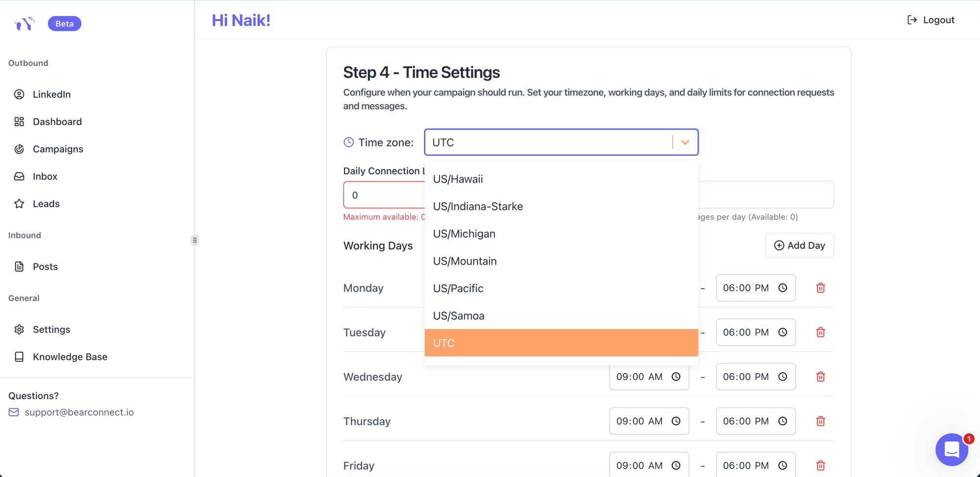Go to the Inbox page
980x477 pixels.
pyautogui.click(x=45, y=176)
